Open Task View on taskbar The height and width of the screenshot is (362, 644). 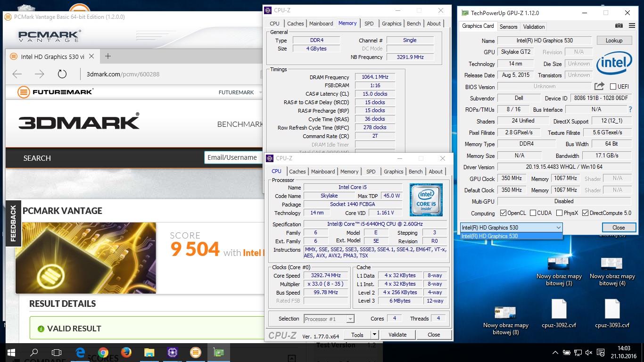click(x=57, y=352)
